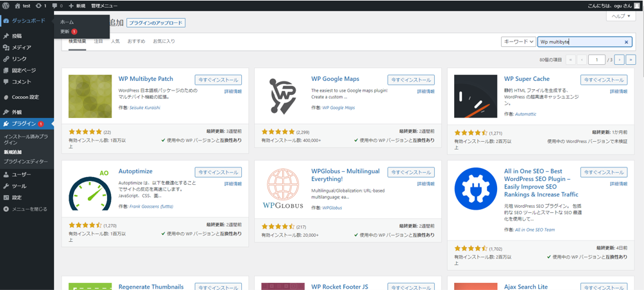Select 更新 in the dashboard flyout
Image resolution: width=644 pixels, height=290 pixels.
[x=69, y=31]
